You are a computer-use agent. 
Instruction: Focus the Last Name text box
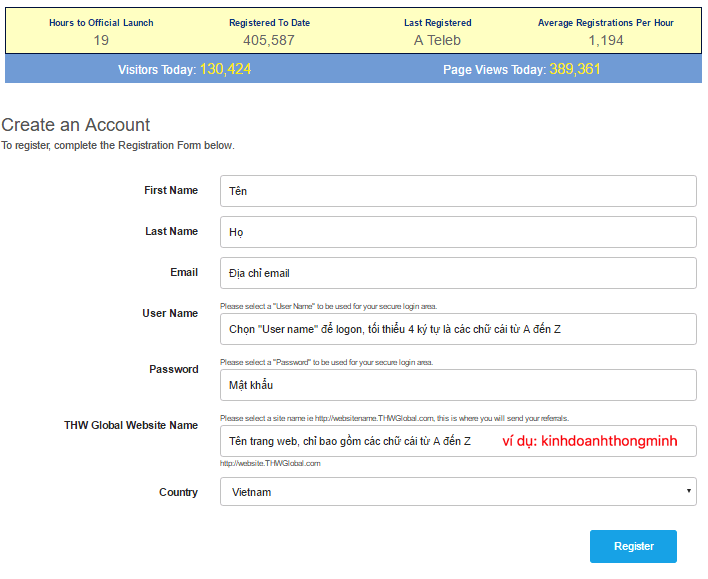[458, 232]
